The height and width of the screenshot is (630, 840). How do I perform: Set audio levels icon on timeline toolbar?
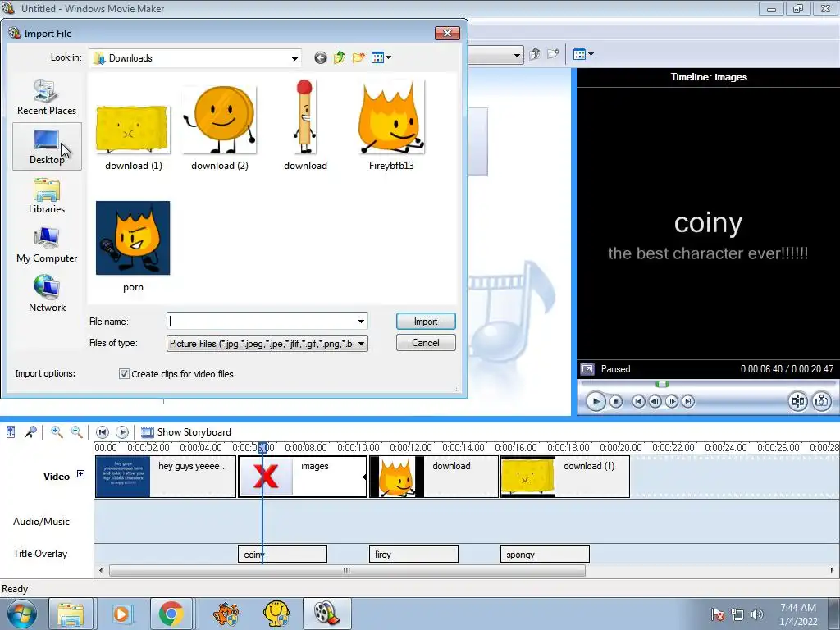click(x=11, y=431)
